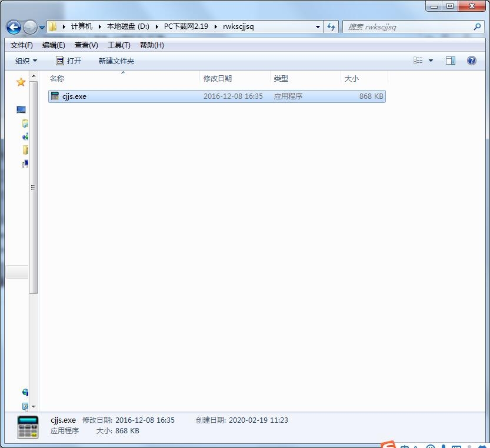Open the 组织 dropdown in the toolbar

[x=26, y=61]
